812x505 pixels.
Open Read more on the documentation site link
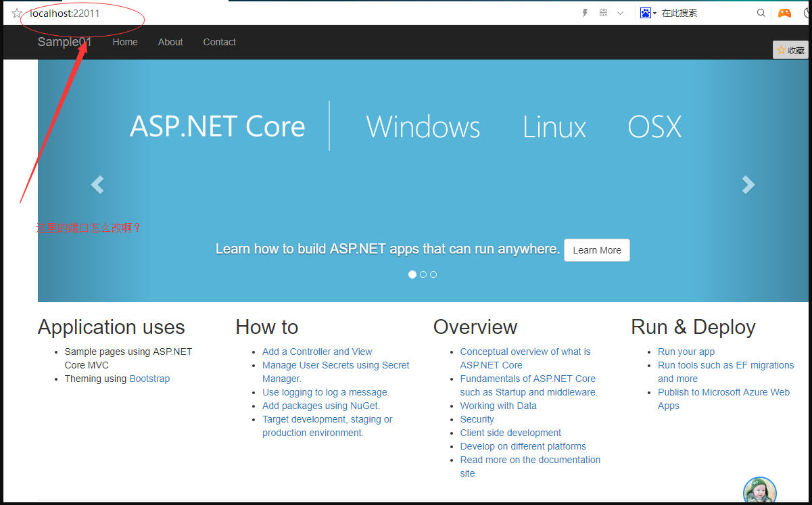530,466
